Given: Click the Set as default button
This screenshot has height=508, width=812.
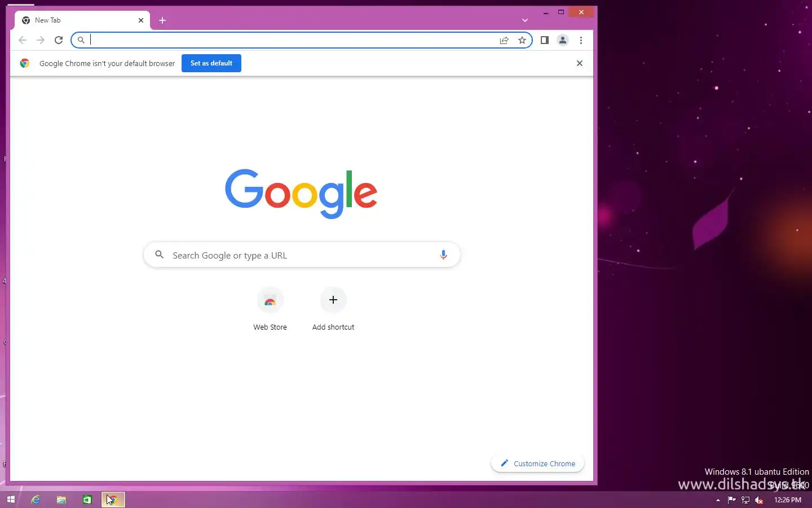Looking at the screenshot, I should (x=211, y=63).
